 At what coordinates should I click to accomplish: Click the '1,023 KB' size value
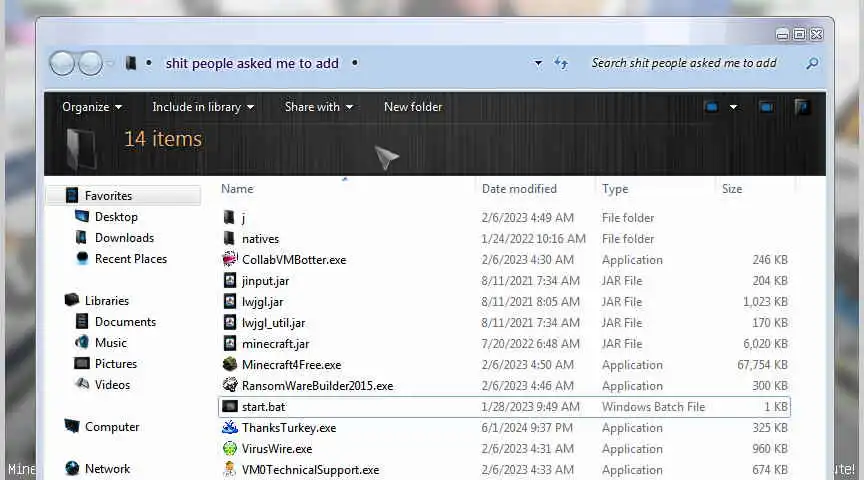tap(765, 302)
